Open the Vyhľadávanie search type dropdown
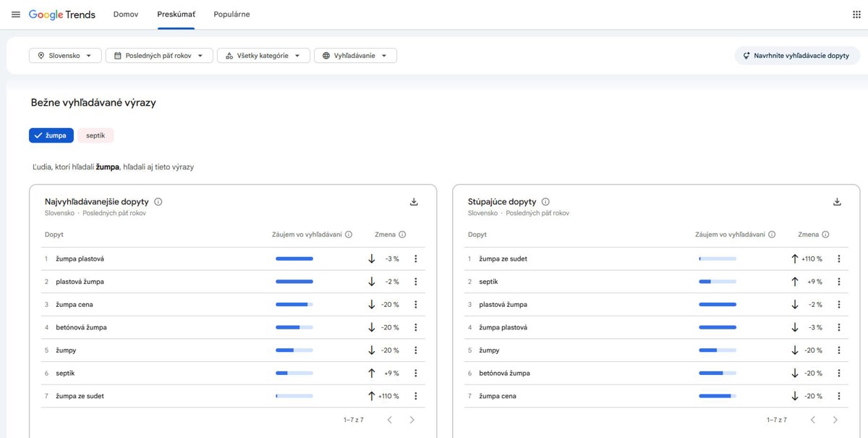This screenshot has height=438, width=868. (x=355, y=56)
